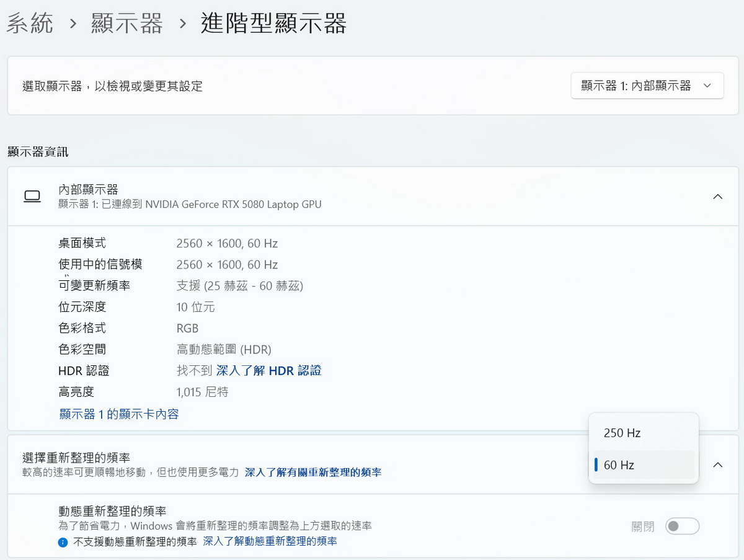744x560 pixels.
Task: Navigate to 顯示器 breadcrumb page
Action: point(127,24)
